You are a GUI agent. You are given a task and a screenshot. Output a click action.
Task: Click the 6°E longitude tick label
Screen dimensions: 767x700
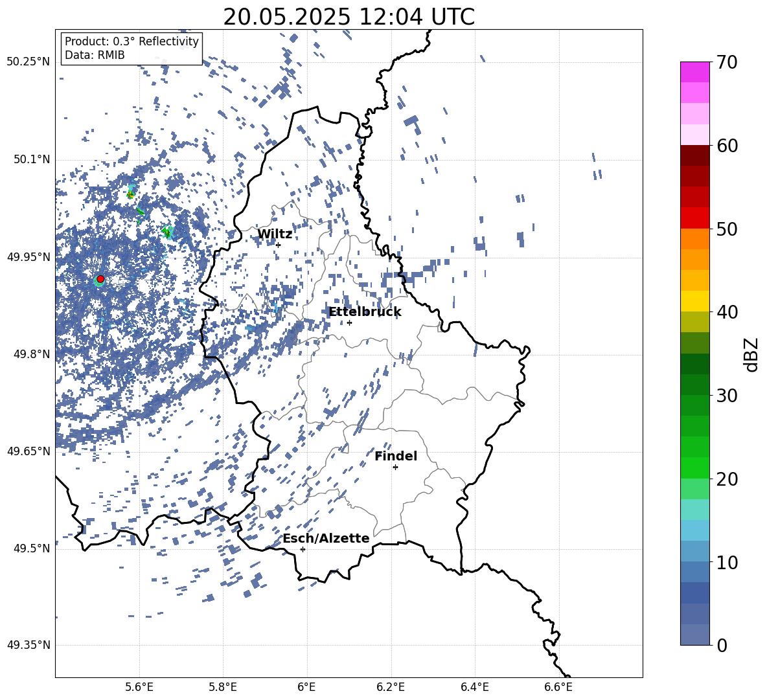coord(306,687)
